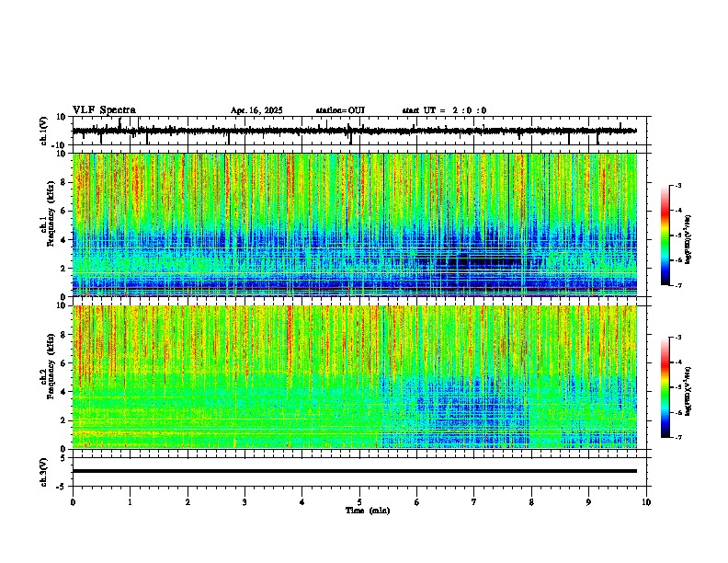
Task: Click time axis tick label "9"
Action: (x=588, y=502)
